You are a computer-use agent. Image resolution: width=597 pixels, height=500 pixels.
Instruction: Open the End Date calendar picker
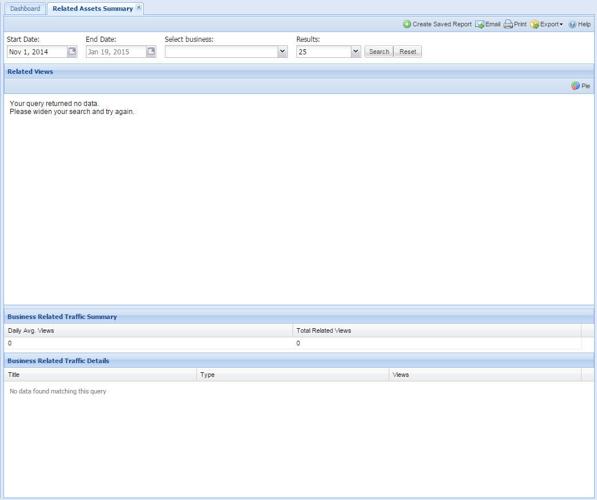click(x=151, y=51)
